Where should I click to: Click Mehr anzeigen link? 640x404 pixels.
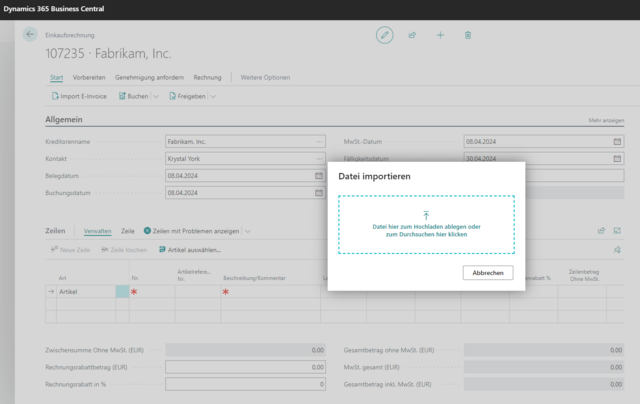tap(606, 120)
